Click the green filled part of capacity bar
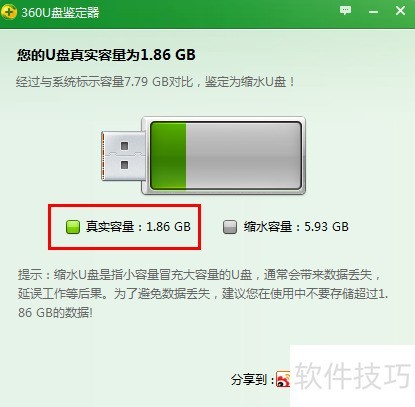Viewport: 415px width, 407px height. tap(169, 155)
